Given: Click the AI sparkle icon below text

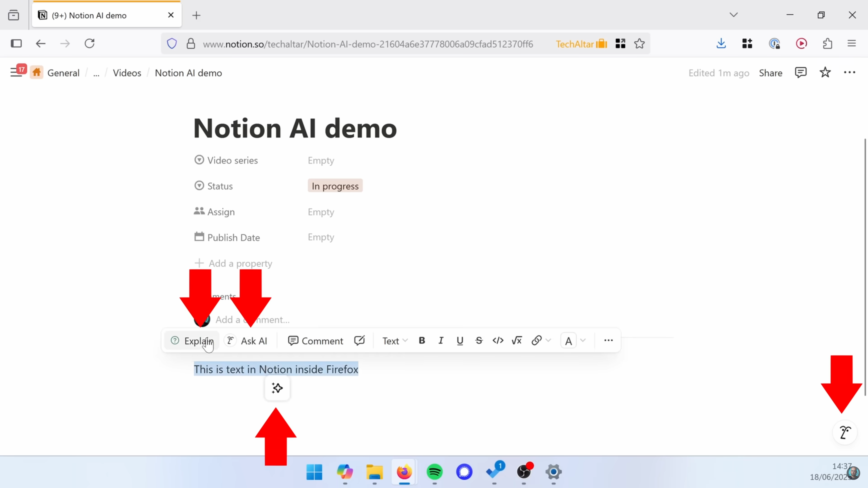Looking at the screenshot, I should tap(277, 388).
